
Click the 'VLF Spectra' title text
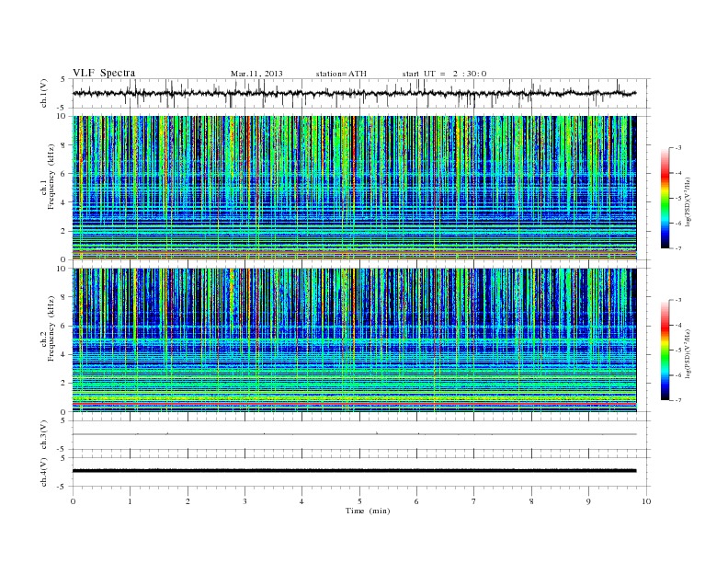click(104, 73)
